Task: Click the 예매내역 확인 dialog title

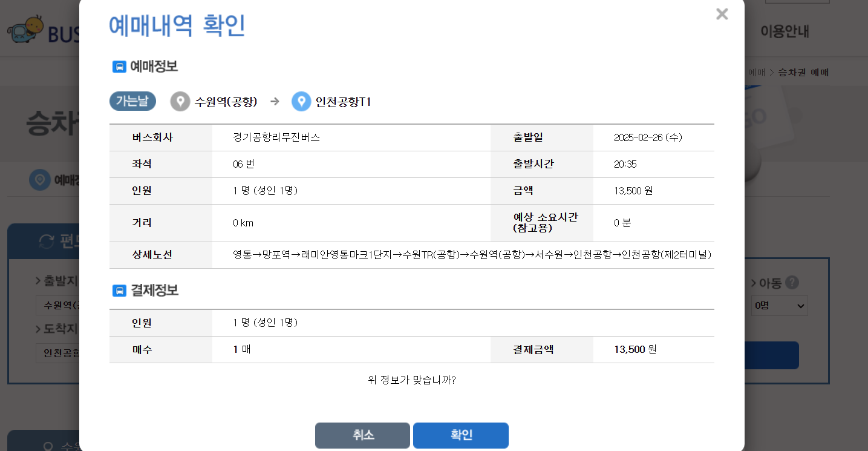Action: (177, 25)
